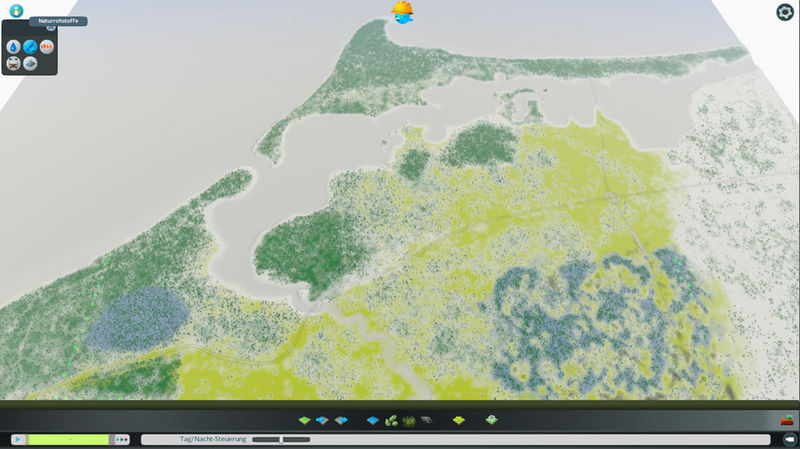800x449 pixels.
Task: Select the wind info view icon
Action: click(31, 46)
